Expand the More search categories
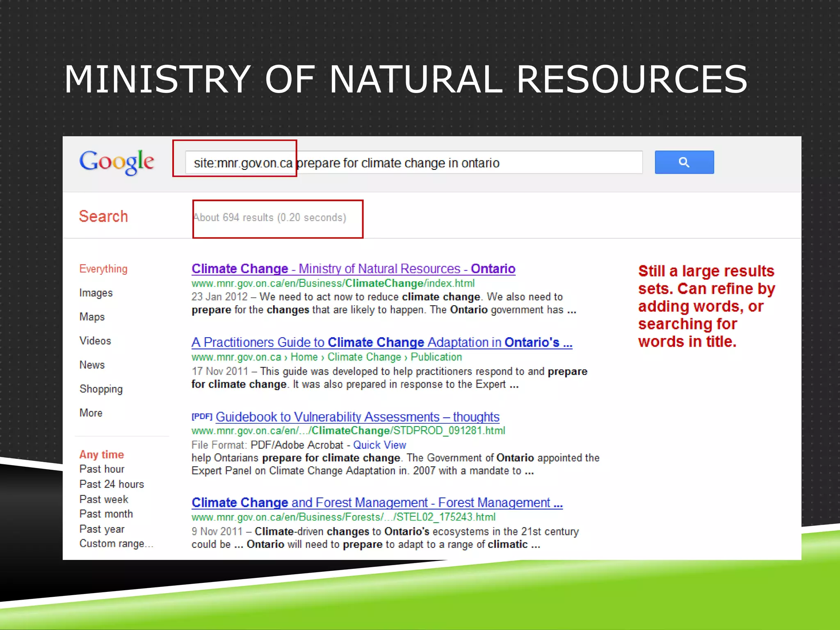The image size is (840, 630). coord(91,413)
